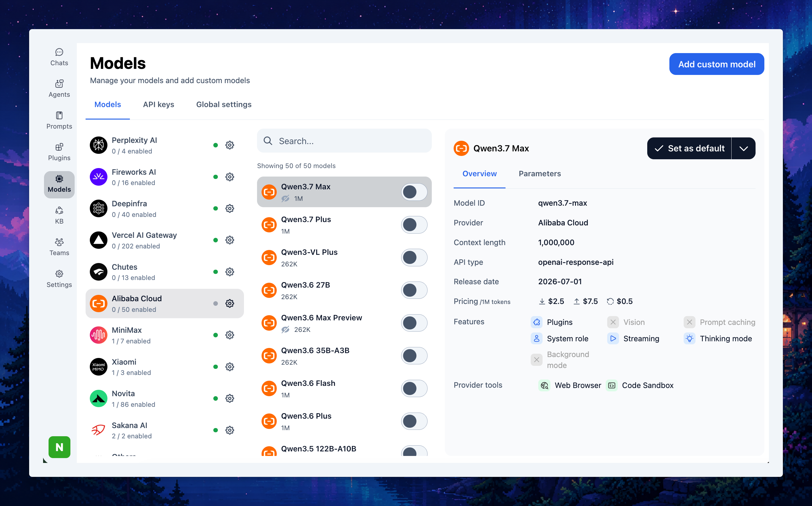Click the Web Browser provider tool icon
The height and width of the screenshot is (506, 812).
pyautogui.click(x=544, y=386)
